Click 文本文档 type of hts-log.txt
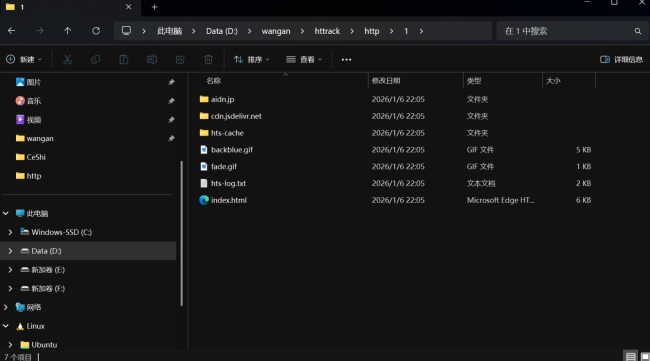The height and width of the screenshot is (361, 650). point(481,183)
